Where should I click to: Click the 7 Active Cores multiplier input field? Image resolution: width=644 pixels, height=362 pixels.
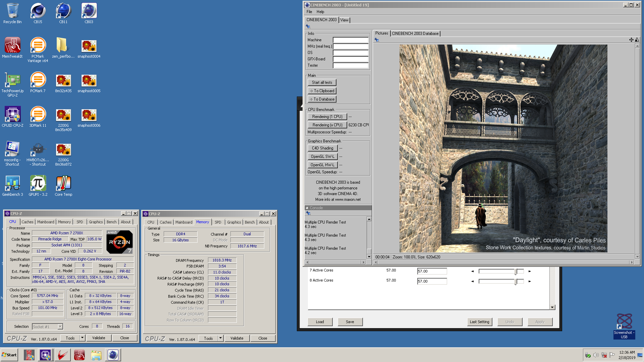point(432,271)
